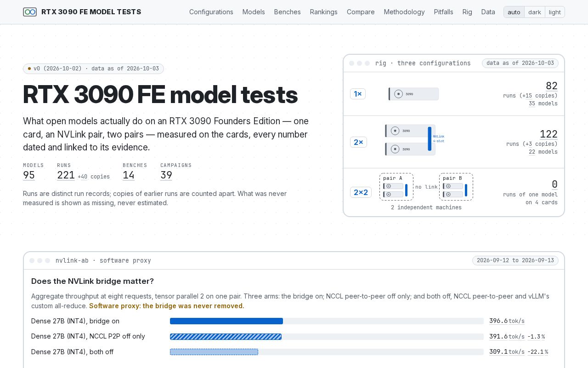Image resolution: width=588 pixels, height=368 pixels.
Task: Click the both off throughput bar
Action: 214,352
